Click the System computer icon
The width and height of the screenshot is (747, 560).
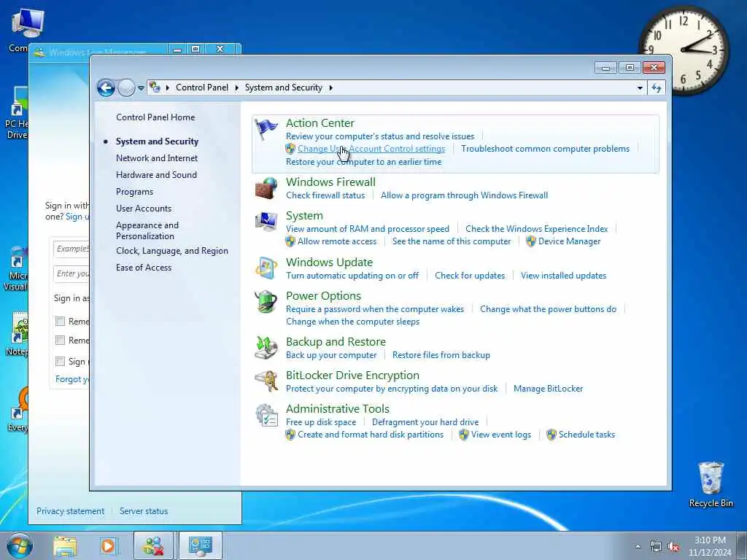(x=266, y=222)
